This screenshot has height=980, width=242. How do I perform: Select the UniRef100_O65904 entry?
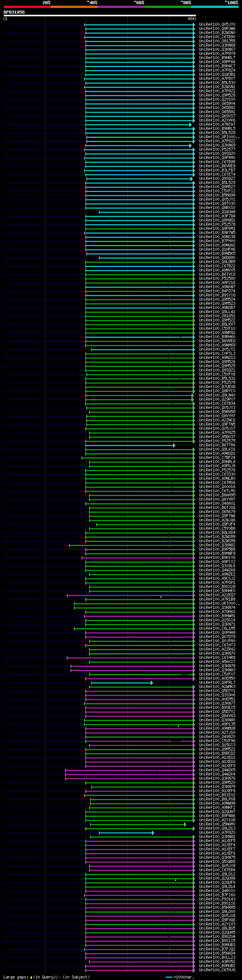tap(217, 103)
